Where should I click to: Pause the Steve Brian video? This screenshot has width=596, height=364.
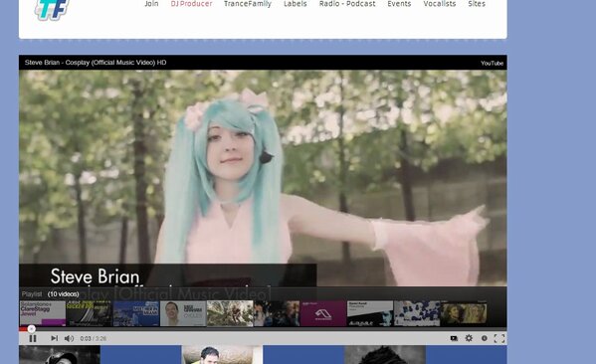(x=33, y=338)
